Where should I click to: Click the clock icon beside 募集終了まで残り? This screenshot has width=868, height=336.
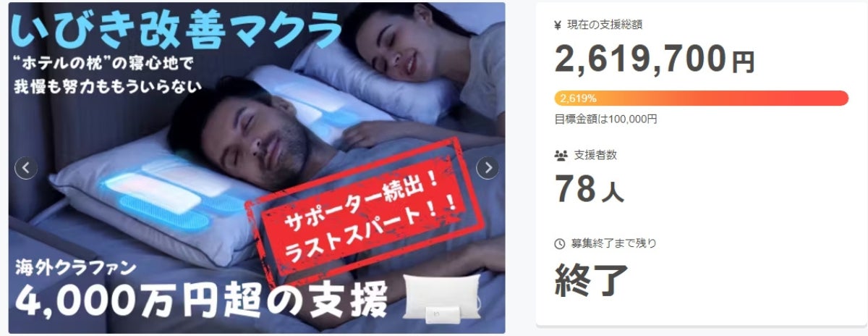559,243
